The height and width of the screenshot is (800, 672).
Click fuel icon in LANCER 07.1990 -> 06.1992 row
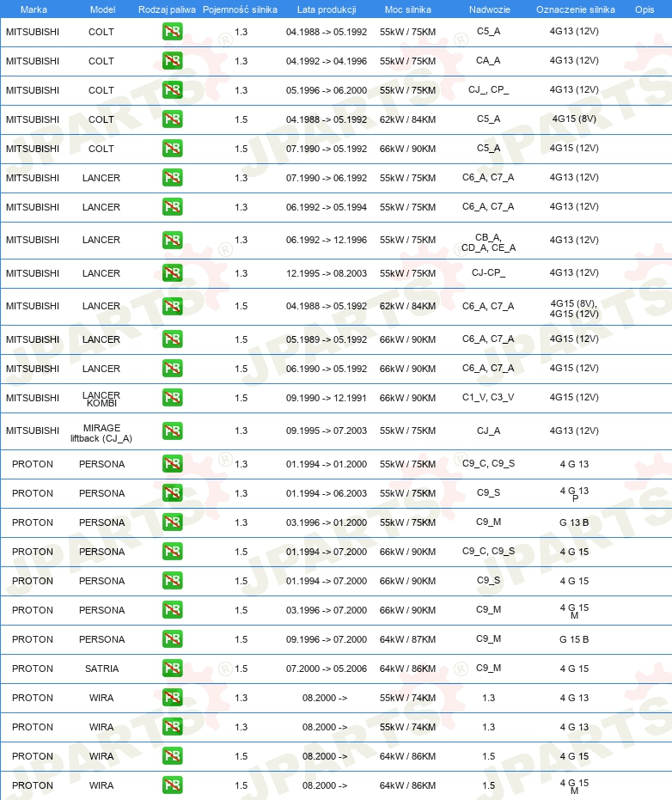point(173,178)
